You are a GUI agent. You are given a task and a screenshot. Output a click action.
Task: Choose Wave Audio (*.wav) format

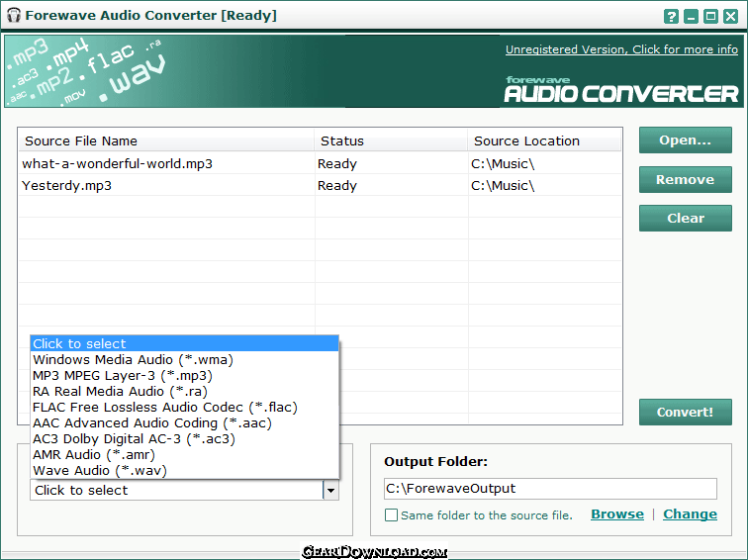coord(184,470)
